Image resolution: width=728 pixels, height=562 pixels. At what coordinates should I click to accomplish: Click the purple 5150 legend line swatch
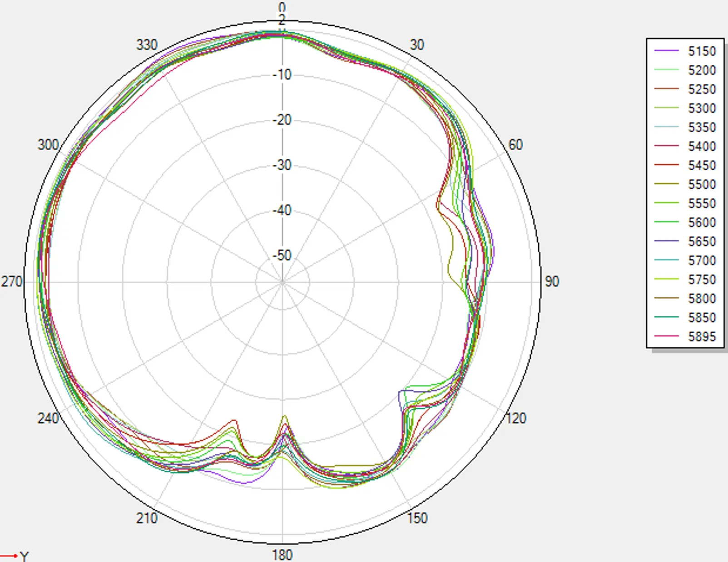[666, 51]
